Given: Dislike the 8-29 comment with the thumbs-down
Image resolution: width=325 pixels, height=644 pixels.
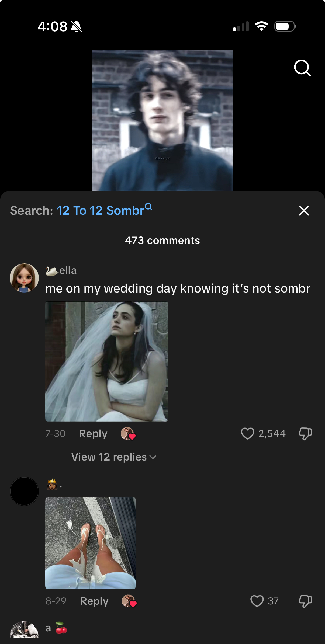Looking at the screenshot, I should click(305, 601).
